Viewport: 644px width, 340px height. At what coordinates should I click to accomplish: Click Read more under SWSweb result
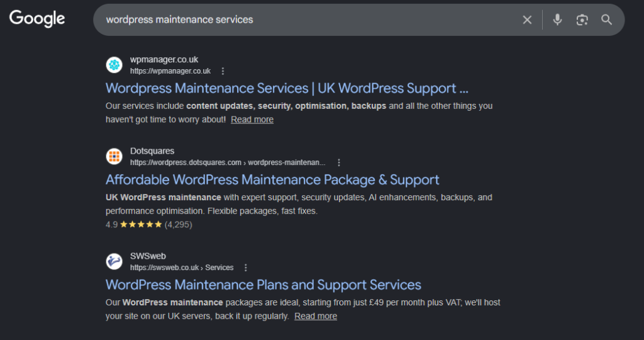pos(316,316)
